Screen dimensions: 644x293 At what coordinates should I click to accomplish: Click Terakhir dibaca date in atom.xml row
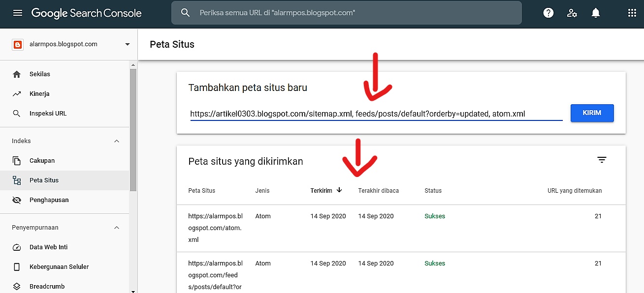click(x=376, y=216)
